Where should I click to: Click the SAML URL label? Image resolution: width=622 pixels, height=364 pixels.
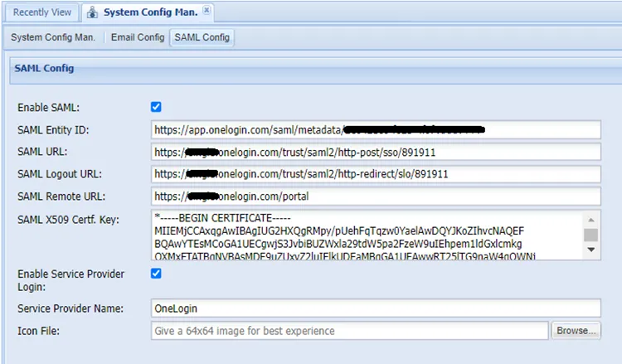[42, 152]
